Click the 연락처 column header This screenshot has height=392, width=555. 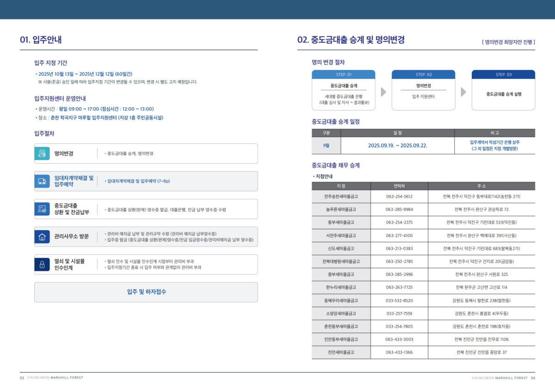[x=399, y=186]
